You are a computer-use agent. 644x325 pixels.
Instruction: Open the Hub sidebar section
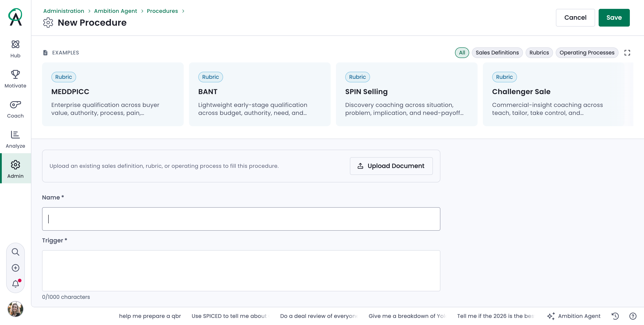(15, 49)
